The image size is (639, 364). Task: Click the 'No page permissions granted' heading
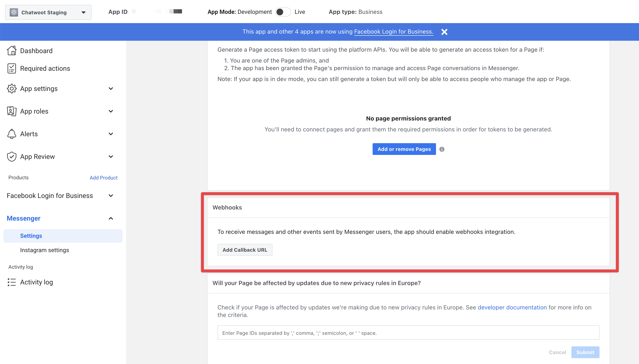[x=408, y=118]
